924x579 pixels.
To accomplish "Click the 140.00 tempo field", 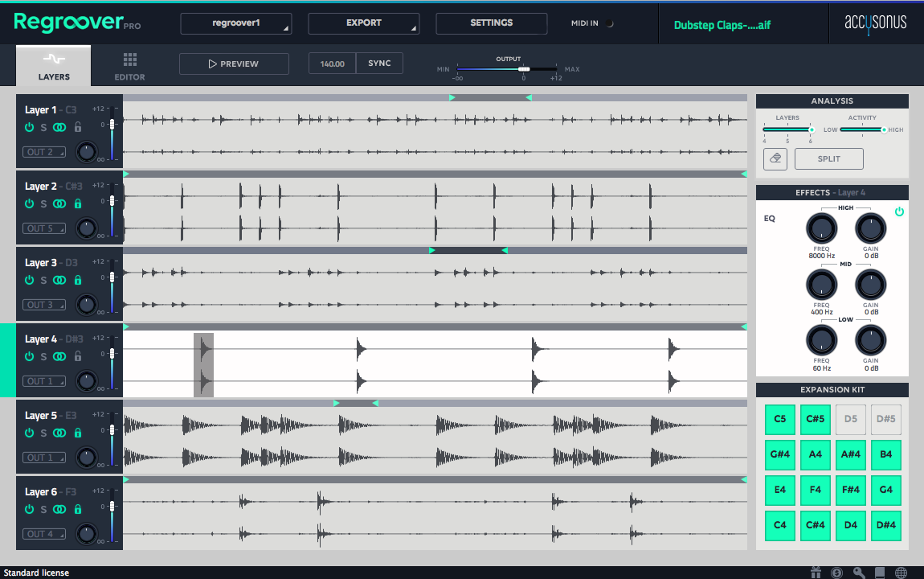I will point(333,64).
